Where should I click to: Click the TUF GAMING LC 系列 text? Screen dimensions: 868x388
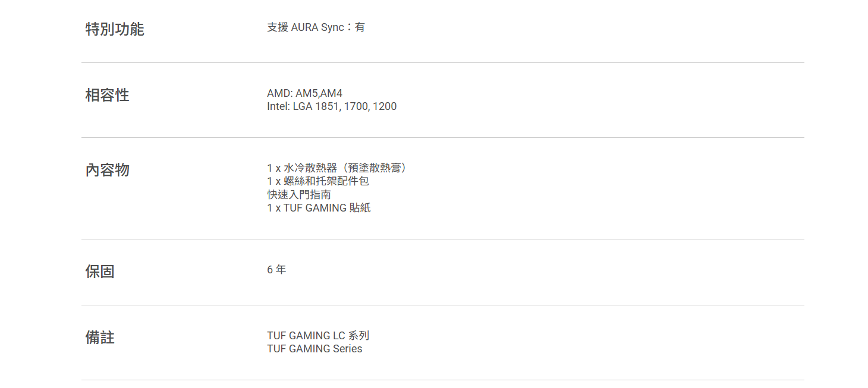pyautogui.click(x=318, y=336)
